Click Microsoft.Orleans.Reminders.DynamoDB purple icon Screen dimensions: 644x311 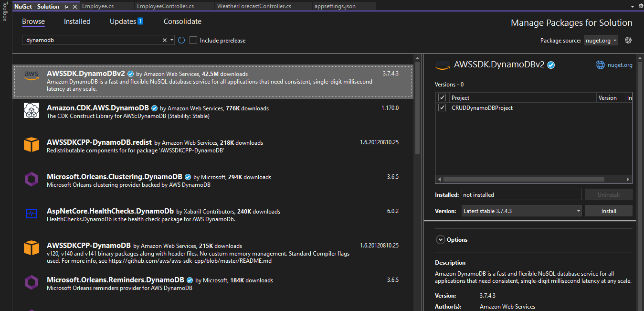(32, 282)
